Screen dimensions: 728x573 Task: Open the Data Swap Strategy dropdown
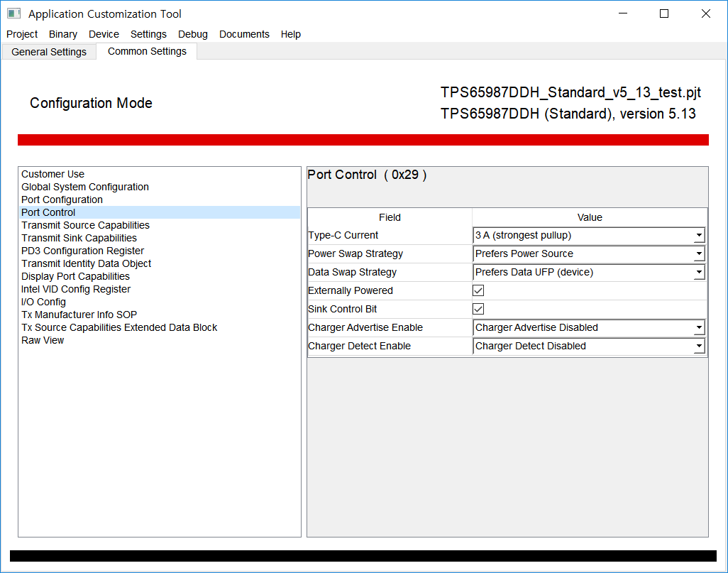(x=589, y=273)
